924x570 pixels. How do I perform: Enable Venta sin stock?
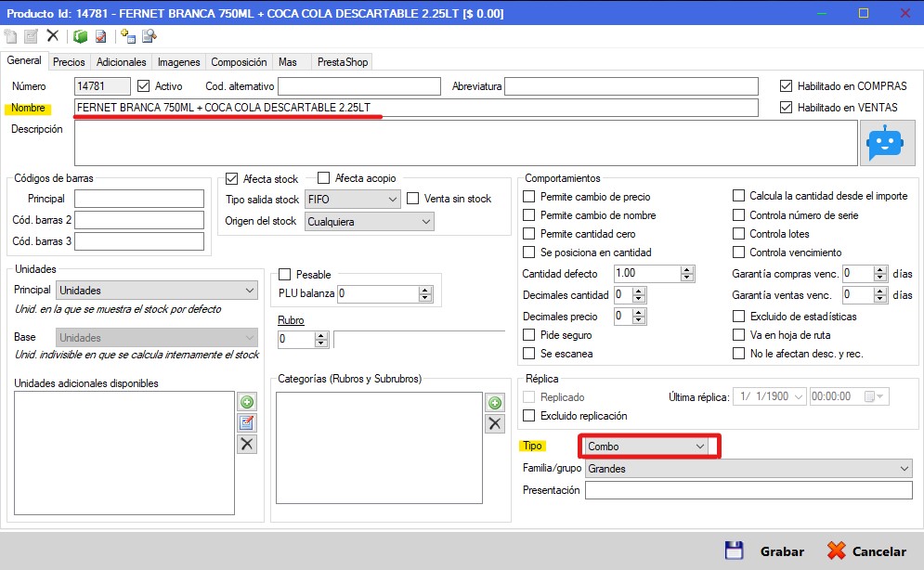[413, 199]
